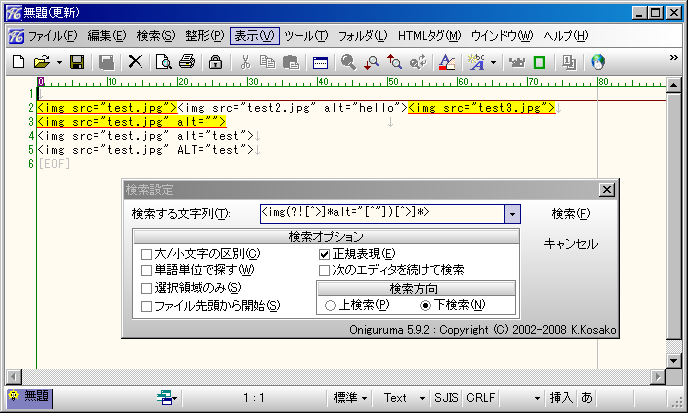The height and width of the screenshot is (414, 688).
Task: Click the red-underlined A marker icon
Action: pyautogui.click(x=447, y=62)
